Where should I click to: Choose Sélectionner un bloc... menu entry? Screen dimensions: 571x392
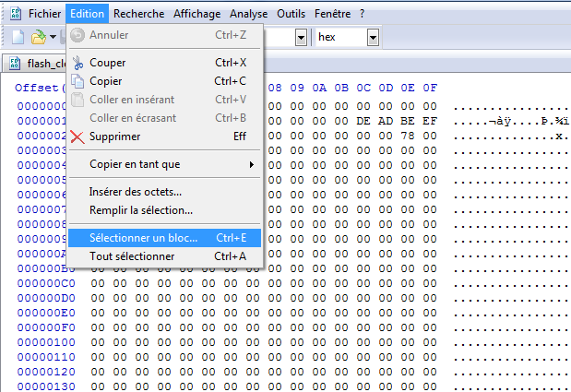(143, 238)
